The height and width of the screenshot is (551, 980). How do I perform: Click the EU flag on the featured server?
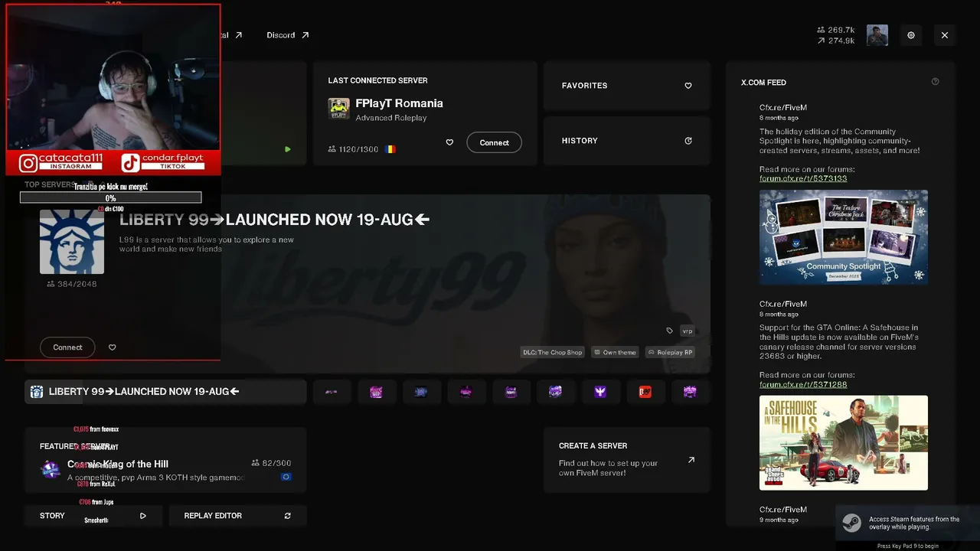[286, 477]
